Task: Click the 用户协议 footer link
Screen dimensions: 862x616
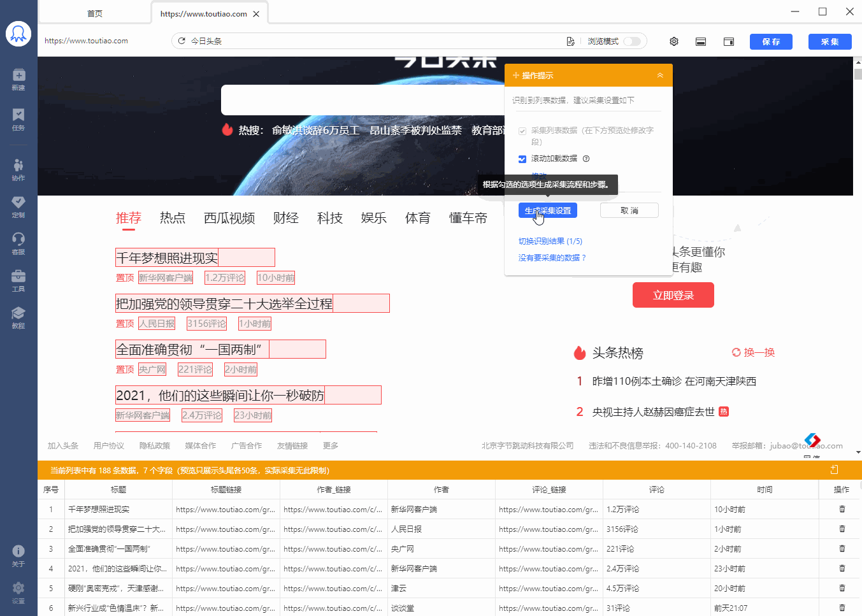Action: (109, 445)
